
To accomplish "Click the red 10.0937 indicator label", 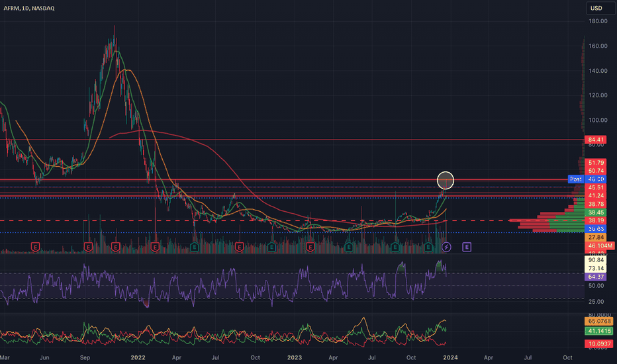I will [599, 344].
